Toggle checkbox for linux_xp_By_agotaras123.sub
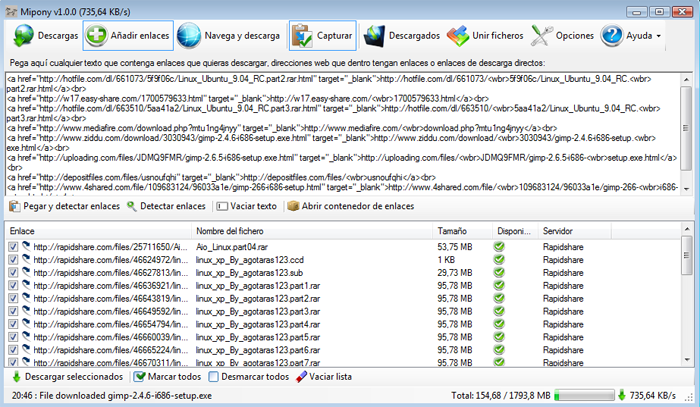Viewport: 700px width, 407px height. coord(13,273)
